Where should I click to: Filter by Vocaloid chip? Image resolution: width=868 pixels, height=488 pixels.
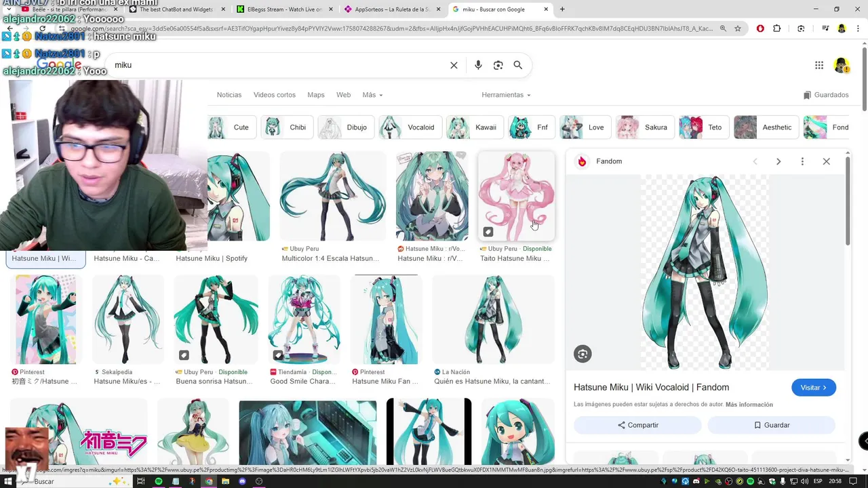pyautogui.click(x=411, y=127)
